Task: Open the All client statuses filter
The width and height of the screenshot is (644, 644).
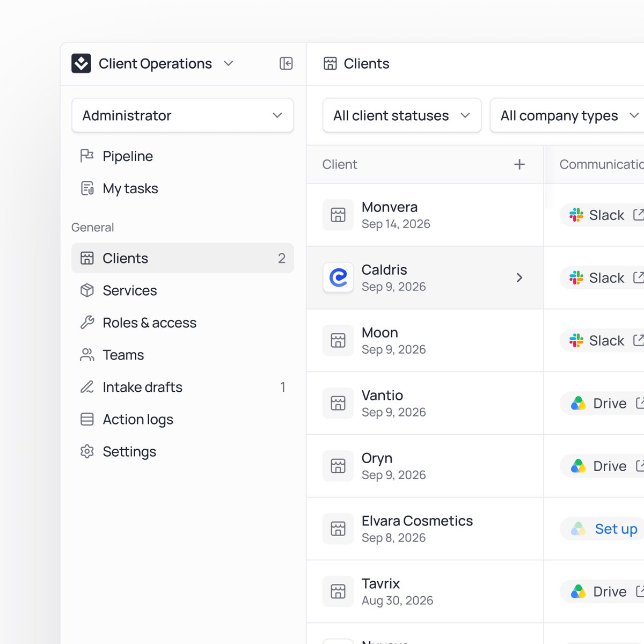Action: coord(402,115)
